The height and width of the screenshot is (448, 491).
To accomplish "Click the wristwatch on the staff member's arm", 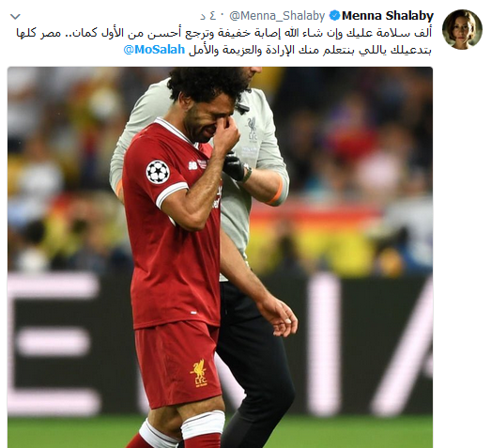I will coord(247,173).
